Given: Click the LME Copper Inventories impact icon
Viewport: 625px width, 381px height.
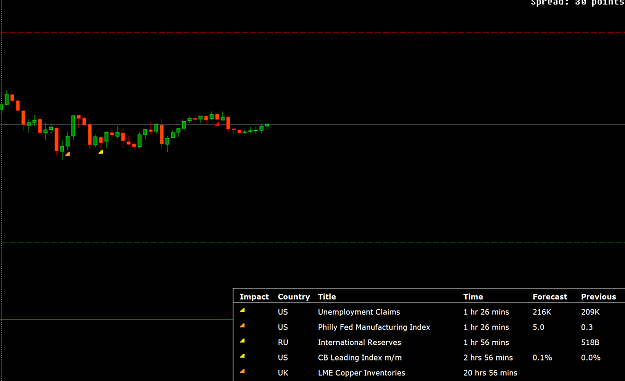Looking at the screenshot, I should (x=242, y=371).
